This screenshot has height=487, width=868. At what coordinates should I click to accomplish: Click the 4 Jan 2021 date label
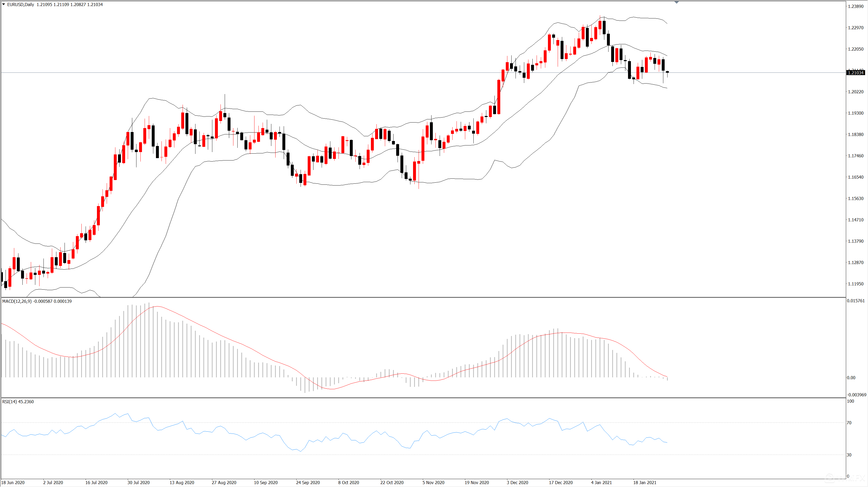pyautogui.click(x=601, y=483)
